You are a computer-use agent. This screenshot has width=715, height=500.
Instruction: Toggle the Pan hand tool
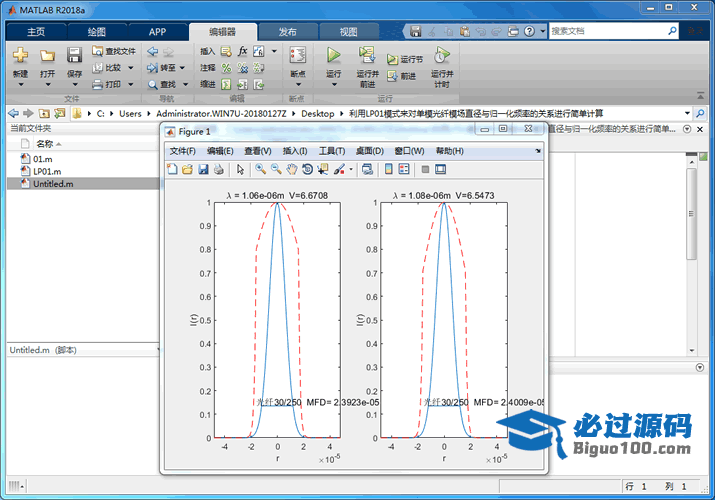click(x=292, y=170)
